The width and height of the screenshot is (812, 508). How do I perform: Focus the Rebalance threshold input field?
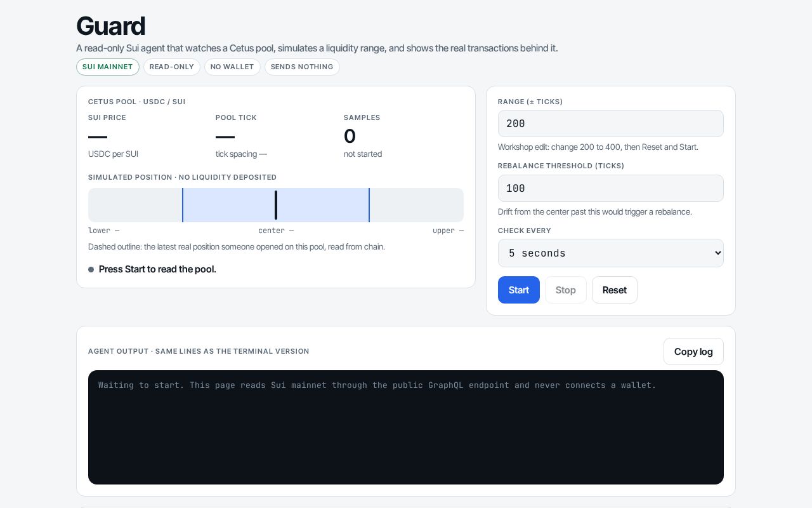click(x=610, y=188)
